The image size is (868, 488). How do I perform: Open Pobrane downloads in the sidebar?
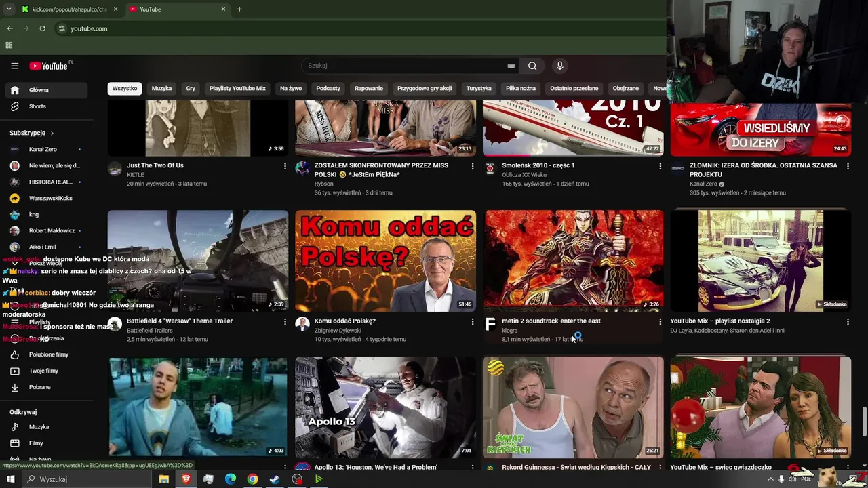(x=46, y=387)
